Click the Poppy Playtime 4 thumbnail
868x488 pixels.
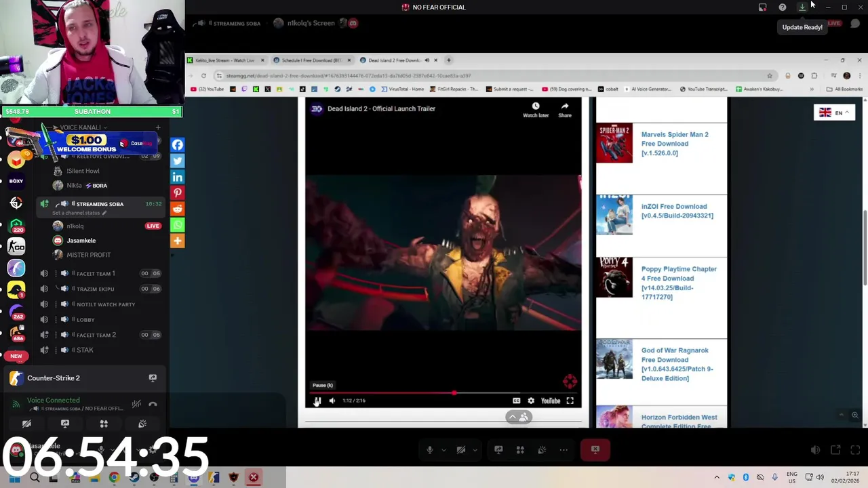point(614,277)
